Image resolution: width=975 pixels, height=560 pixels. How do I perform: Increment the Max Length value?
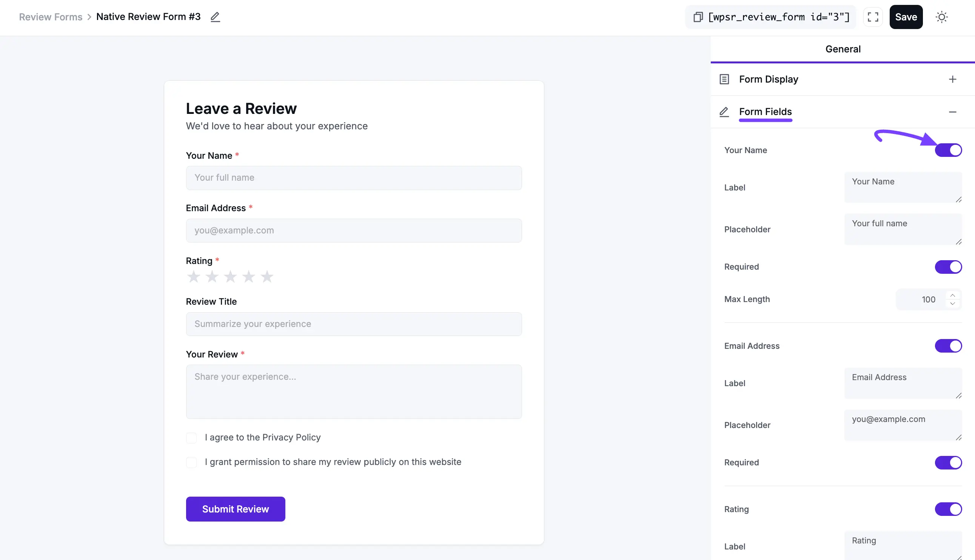[953, 295]
